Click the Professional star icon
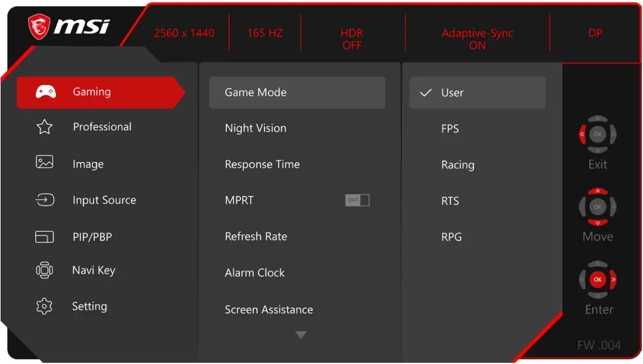The height and width of the screenshot is (364, 643). pos(45,127)
